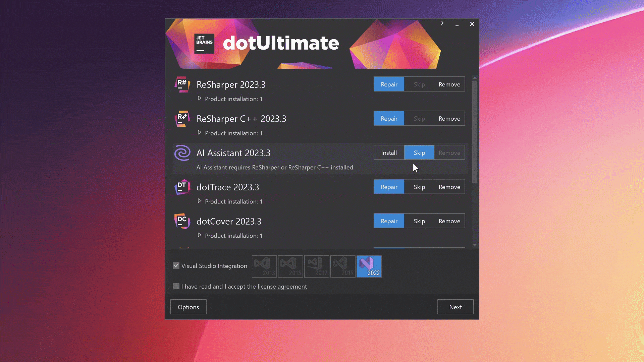
Task: Select the Visual Studio 2019 icon
Action: (x=342, y=266)
